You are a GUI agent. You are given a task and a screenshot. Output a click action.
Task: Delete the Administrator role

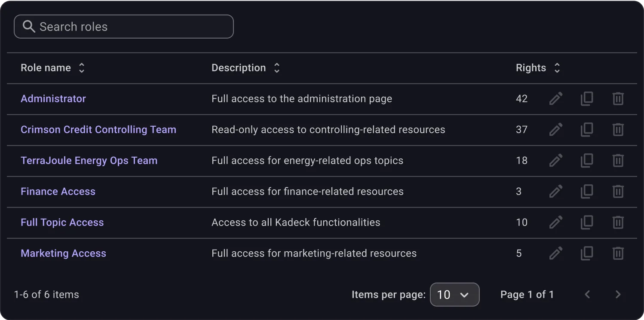click(x=618, y=99)
